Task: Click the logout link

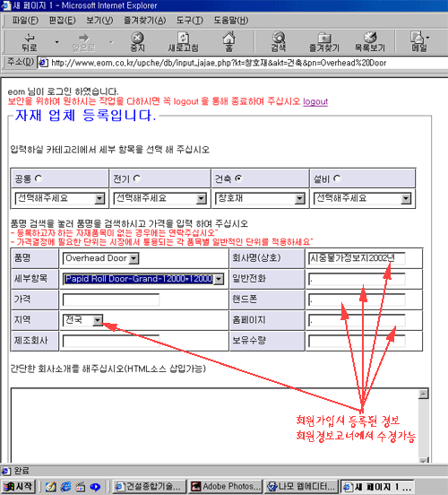Action: [x=315, y=101]
